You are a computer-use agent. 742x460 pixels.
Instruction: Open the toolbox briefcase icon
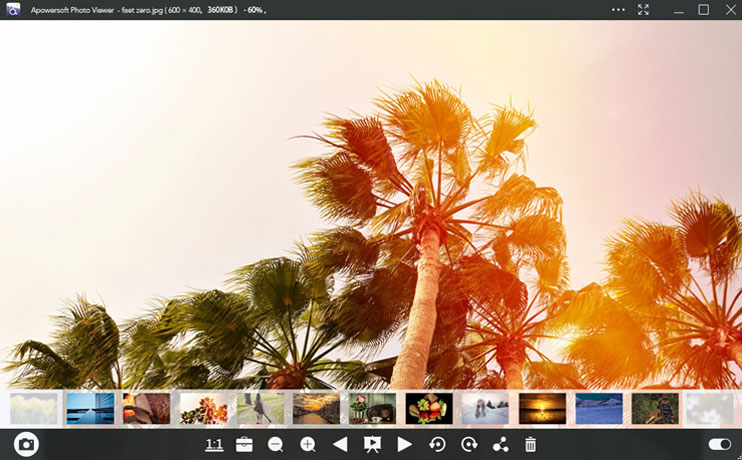click(x=244, y=444)
